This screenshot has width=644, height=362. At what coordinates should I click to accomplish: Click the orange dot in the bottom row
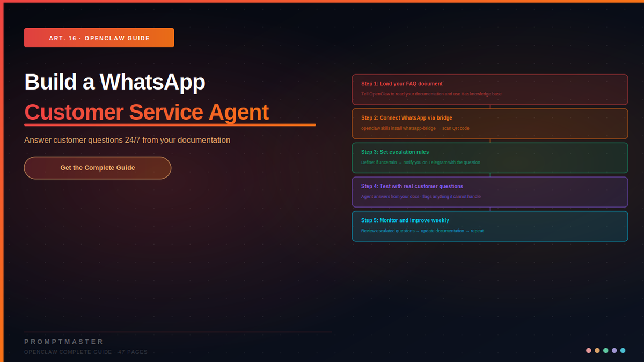point(597,350)
